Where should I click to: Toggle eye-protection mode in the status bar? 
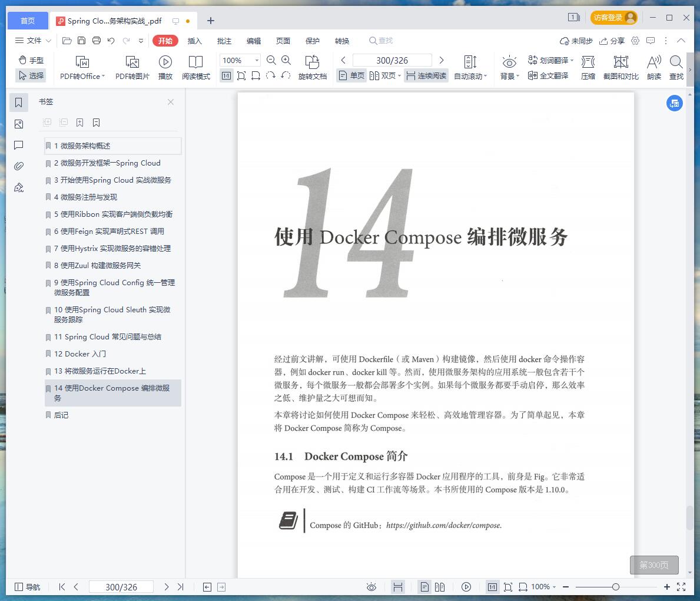(371, 587)
